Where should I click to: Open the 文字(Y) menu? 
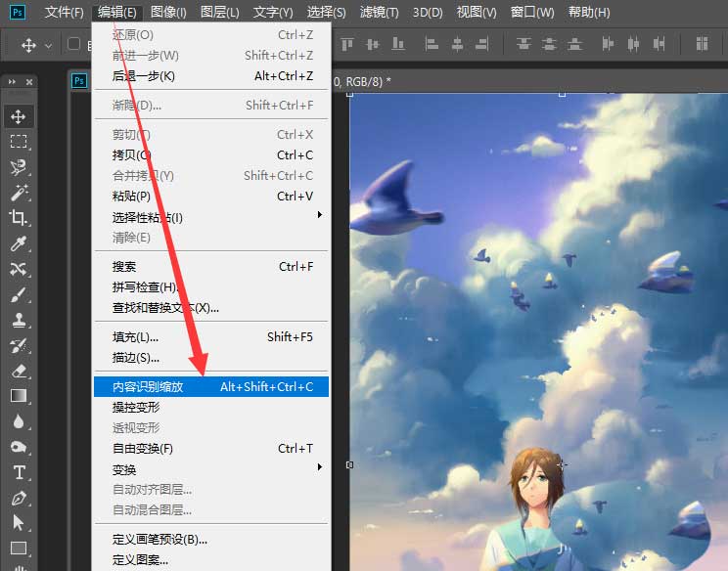[273, 12]
